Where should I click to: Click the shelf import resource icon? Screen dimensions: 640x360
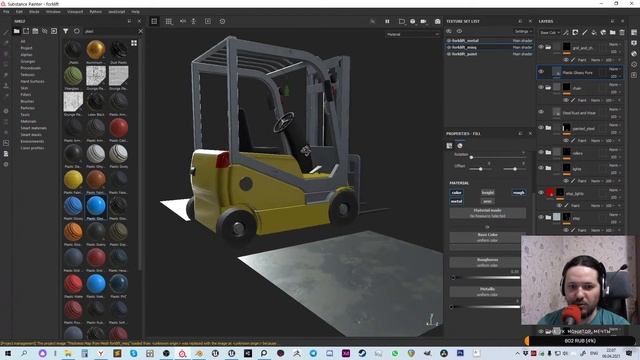pyautogui.click(x=54, y=31)
